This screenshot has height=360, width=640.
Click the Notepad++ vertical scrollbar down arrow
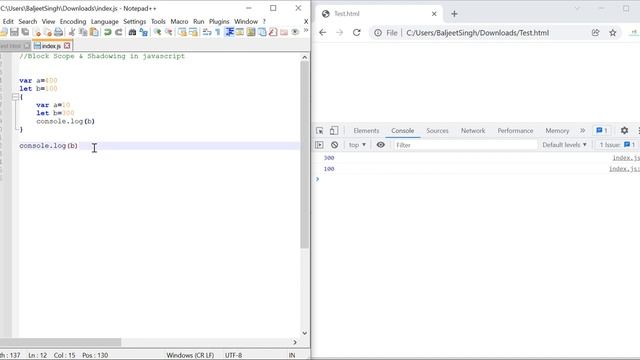pyautogui.click(x=304, y=333)
